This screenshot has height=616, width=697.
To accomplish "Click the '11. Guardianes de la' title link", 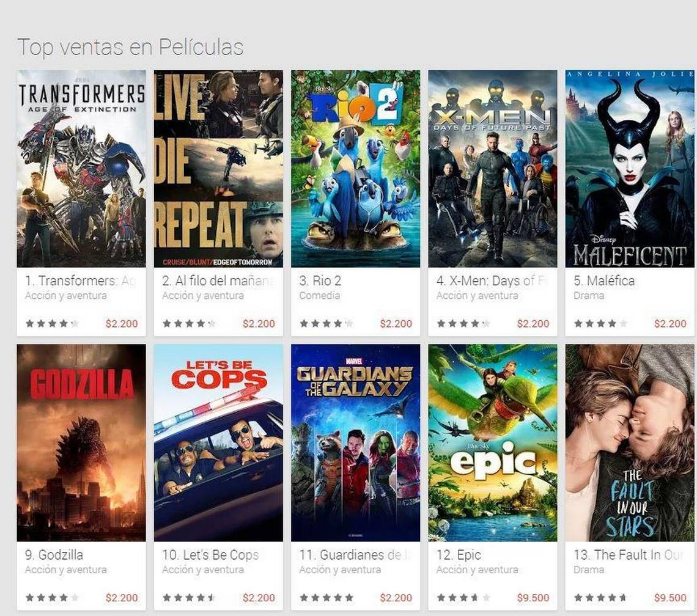I will pos(355,555).
